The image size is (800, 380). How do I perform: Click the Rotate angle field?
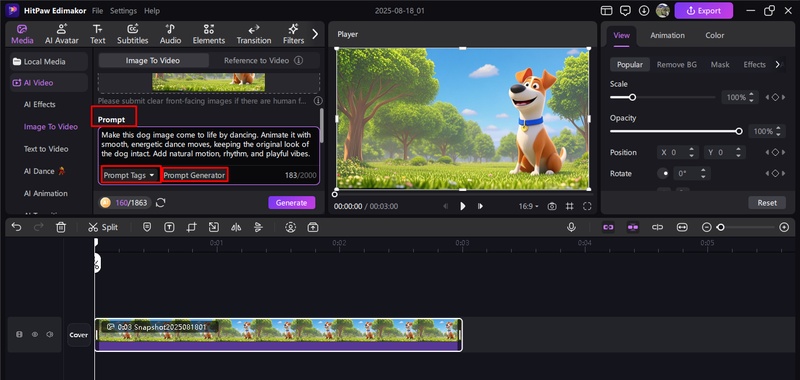pos(691,173)
